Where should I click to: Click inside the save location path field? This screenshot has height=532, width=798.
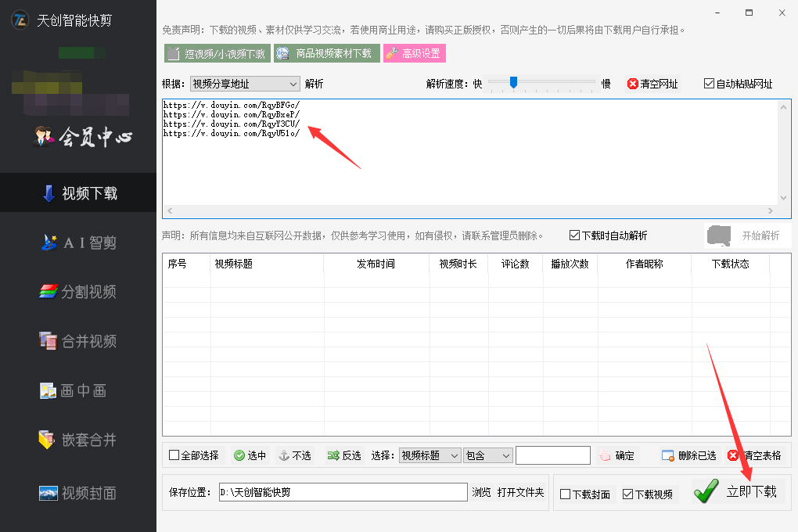tap(342, 492)
